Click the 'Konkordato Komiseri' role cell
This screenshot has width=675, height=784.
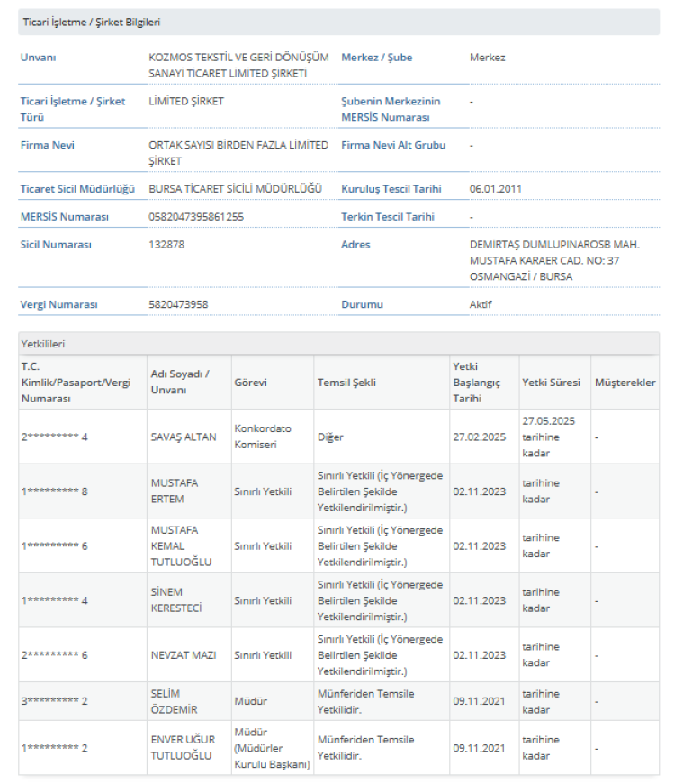(x=263, y=437)
